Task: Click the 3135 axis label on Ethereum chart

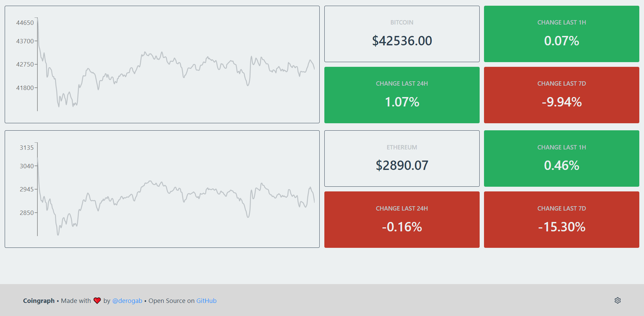Action: pos(26,148)
